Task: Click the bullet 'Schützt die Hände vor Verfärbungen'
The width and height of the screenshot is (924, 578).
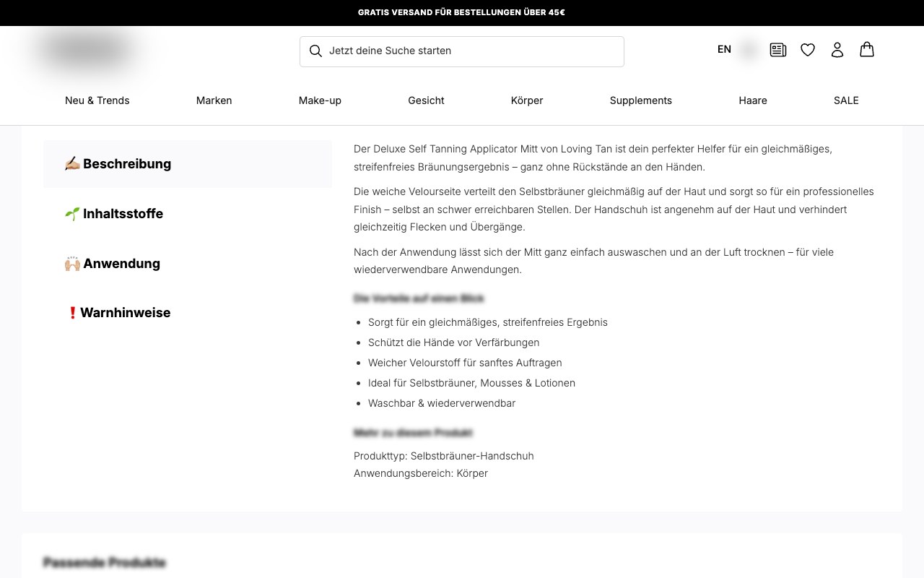Action: (x=454, y=342)
